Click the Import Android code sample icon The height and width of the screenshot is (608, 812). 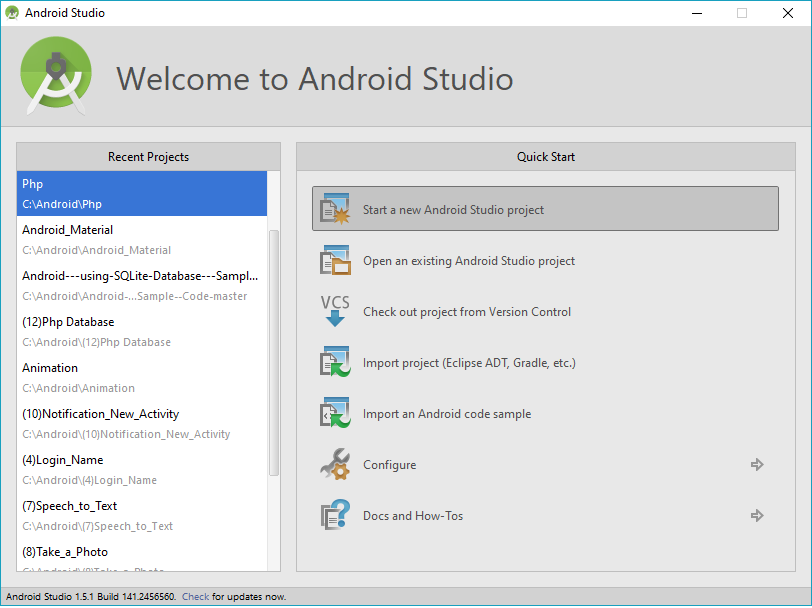click(x=335, y=413)
